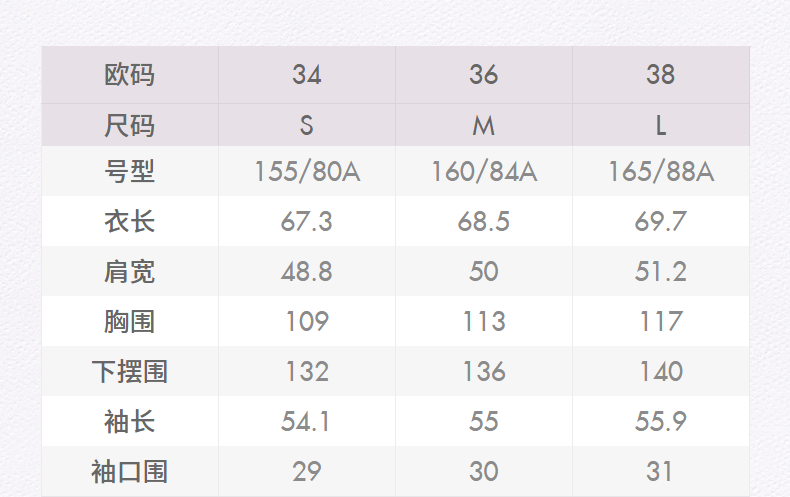
Task: Select the 48.8 shoulder width value
Action: [307, 272]
